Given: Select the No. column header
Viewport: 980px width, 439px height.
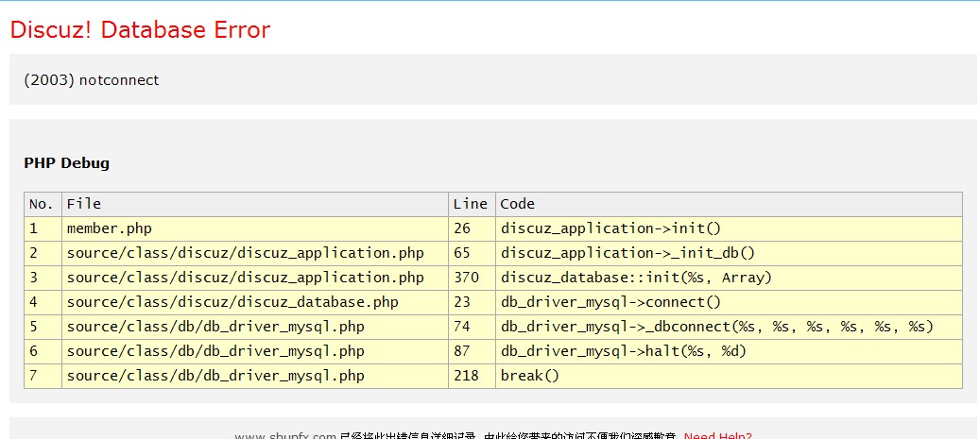Looking at the screenshot, I should 43,204.
